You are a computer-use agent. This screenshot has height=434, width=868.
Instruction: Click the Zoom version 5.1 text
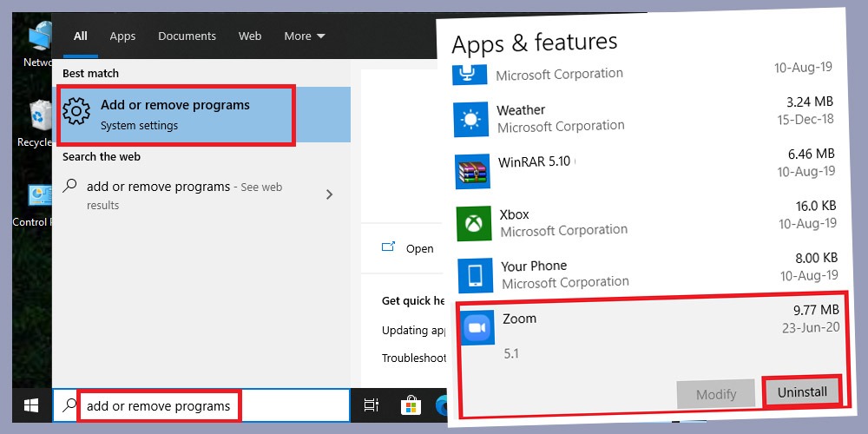click(511, 353)
